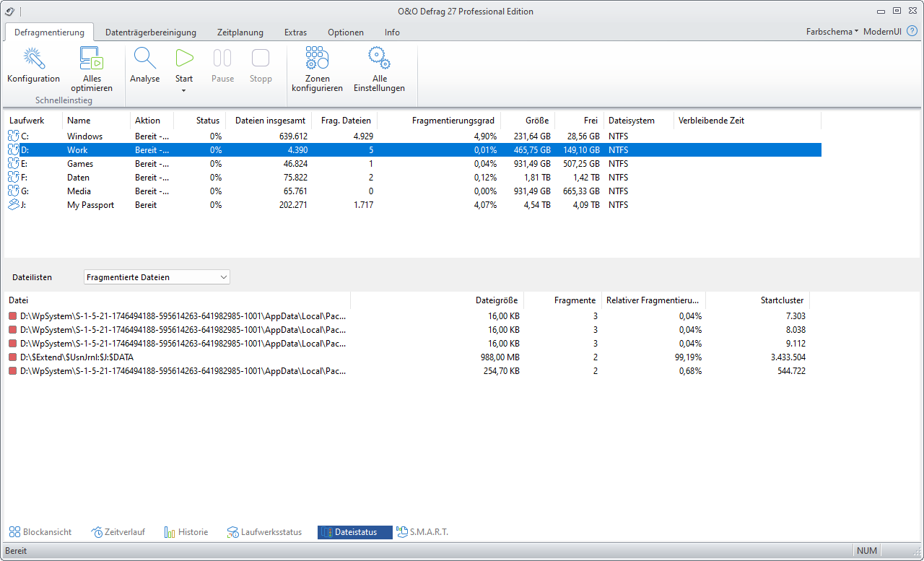Click the ModernUI scheme label

(x=882, y=32)
